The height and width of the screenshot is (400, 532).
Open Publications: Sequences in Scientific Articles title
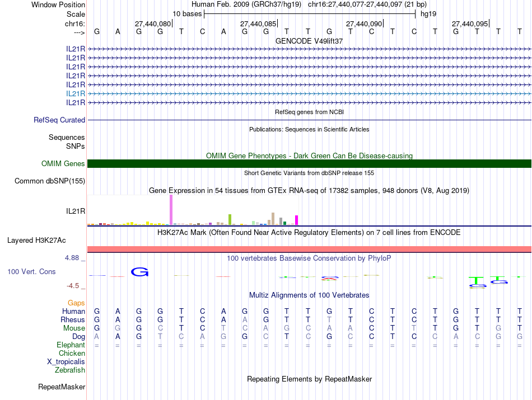tap(309, 129)
